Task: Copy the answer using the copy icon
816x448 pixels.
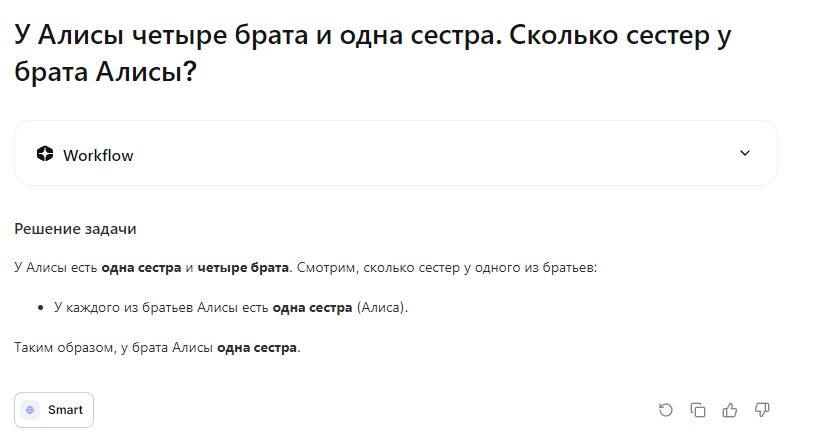Action: [x=698, y=410]
